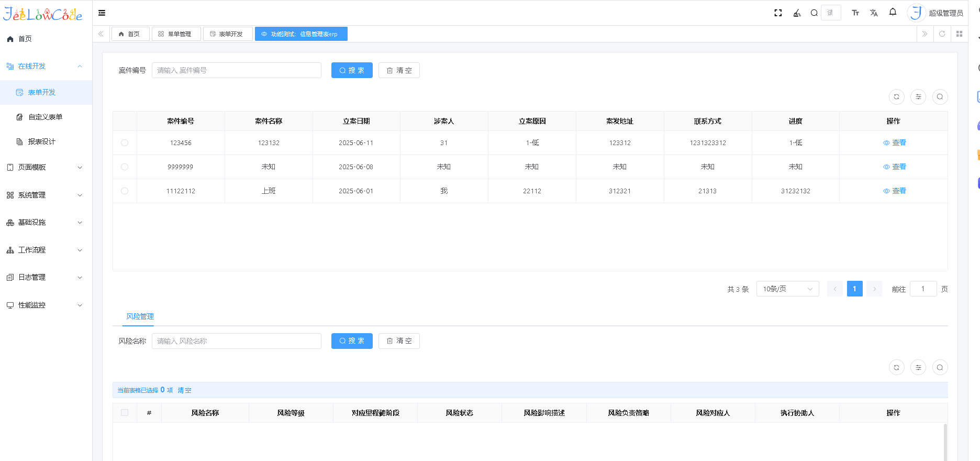Focus the 风险名称 input field

pyautogui.click(x=237, y=341)
